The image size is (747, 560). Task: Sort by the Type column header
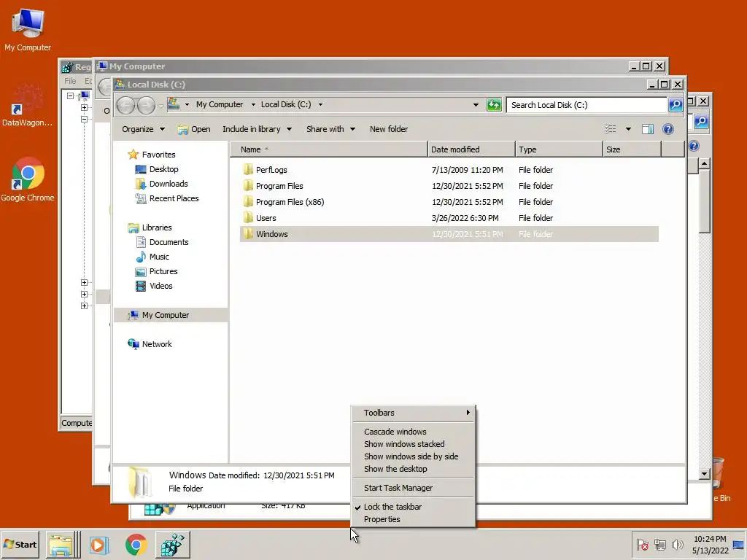click(560, 149)
